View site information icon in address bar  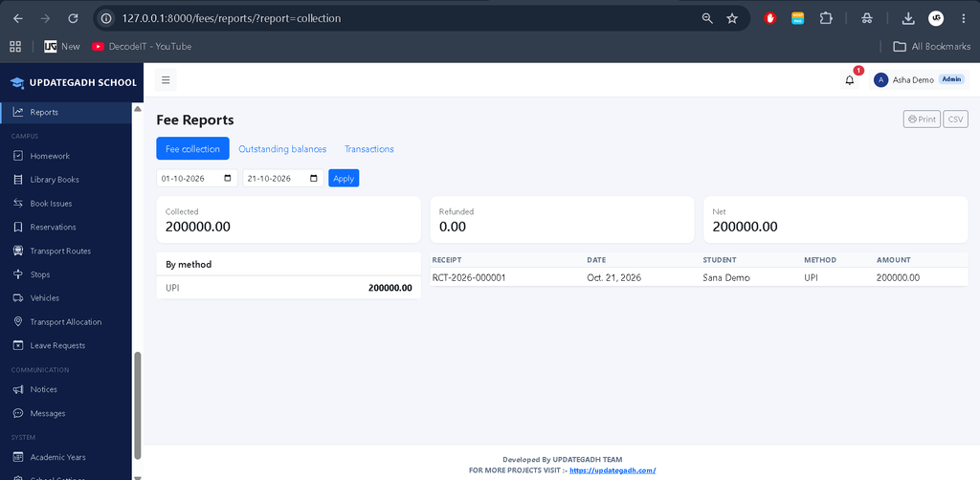click(106, 19)
